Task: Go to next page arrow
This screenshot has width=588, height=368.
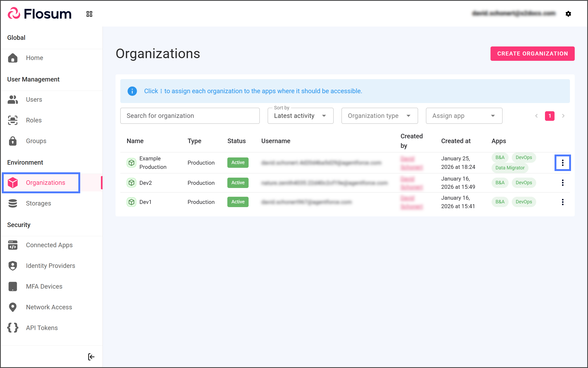Action: coord(563,116)
